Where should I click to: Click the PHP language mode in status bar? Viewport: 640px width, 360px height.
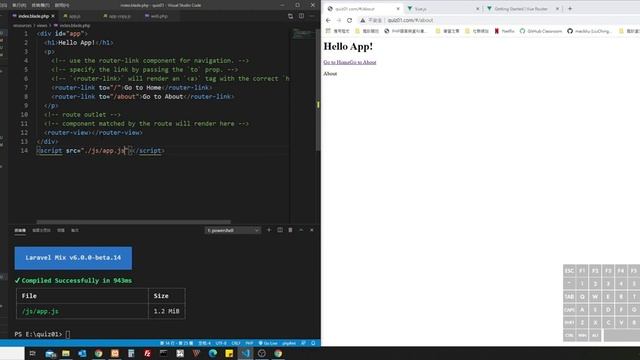[249, 343]
